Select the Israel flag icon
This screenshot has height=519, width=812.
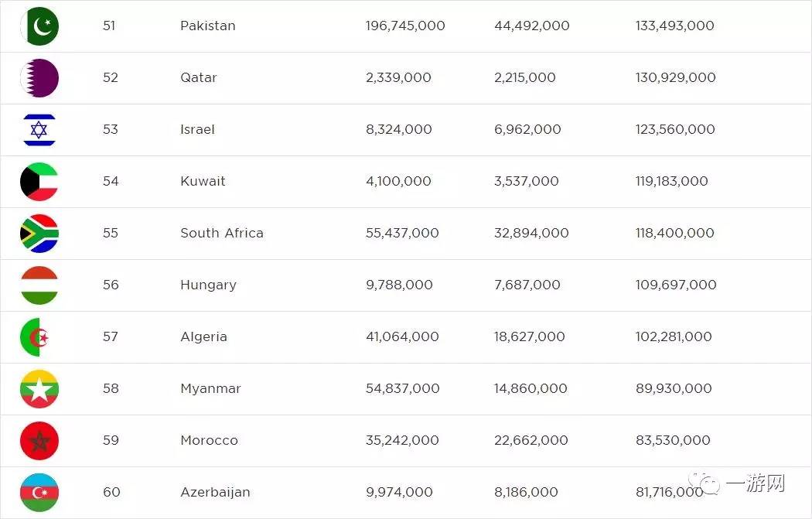(x=39, y=129)
